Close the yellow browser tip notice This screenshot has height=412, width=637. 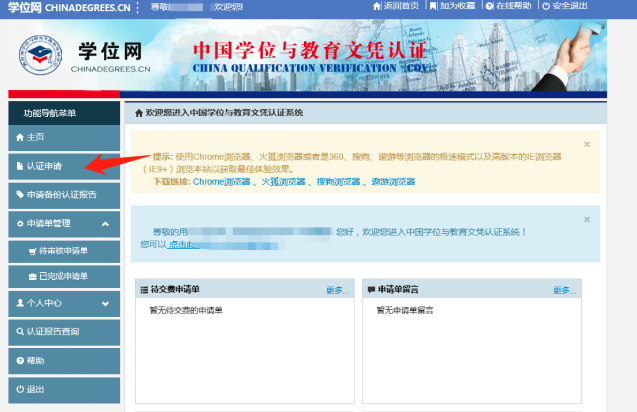click(x=587, y=144)
